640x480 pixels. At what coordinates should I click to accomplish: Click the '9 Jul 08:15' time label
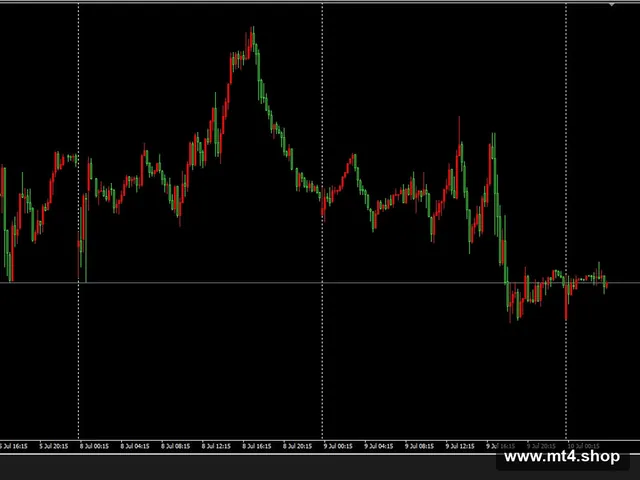click(x=419, y=446)
